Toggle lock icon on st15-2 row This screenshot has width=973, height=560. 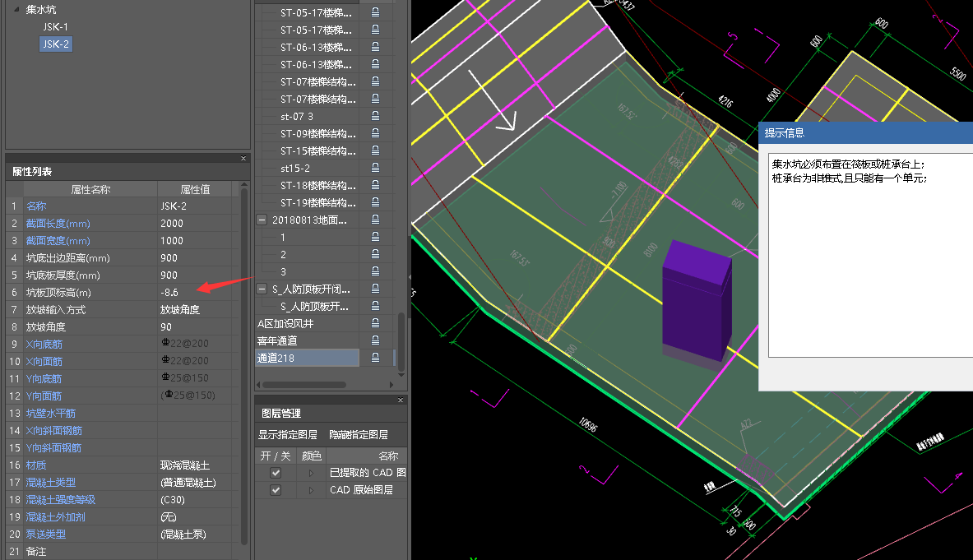point(375,168)
